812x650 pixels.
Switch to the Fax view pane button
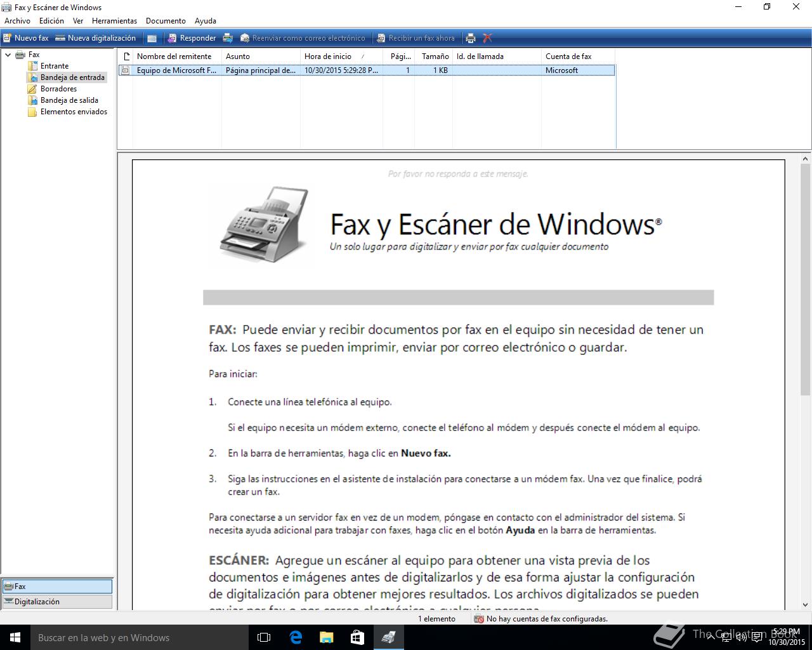click(57, 587)
